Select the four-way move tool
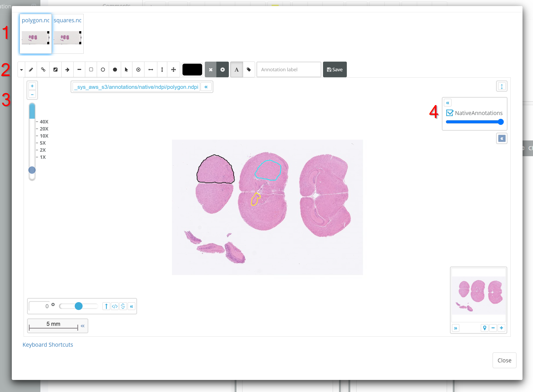The width and height of the screenshot is (533, 392). click(173, 70)
